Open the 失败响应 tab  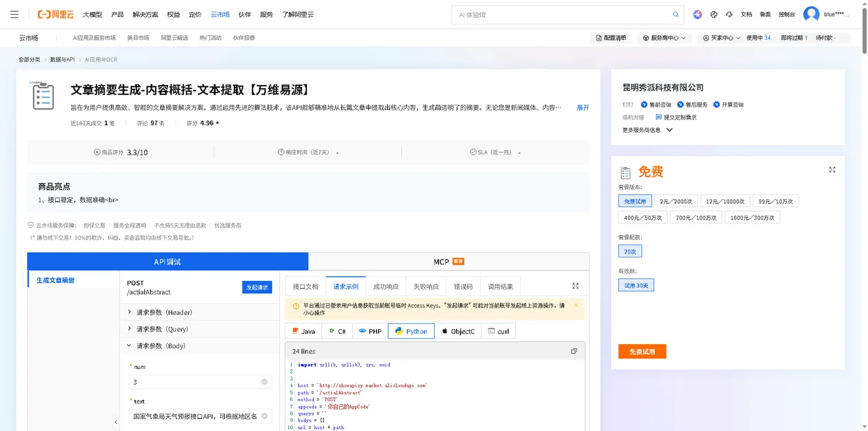click(426, 287)
